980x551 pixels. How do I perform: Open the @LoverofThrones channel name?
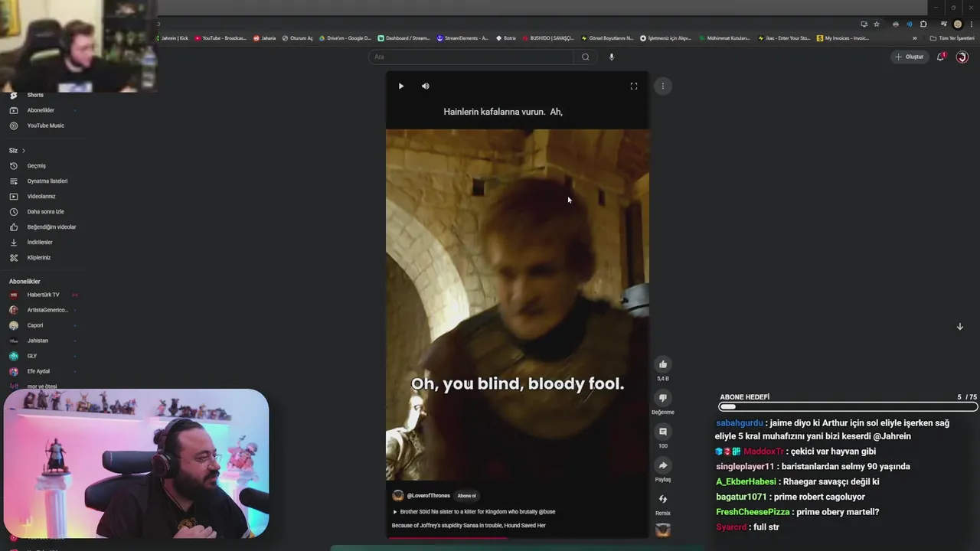[429, 496]
